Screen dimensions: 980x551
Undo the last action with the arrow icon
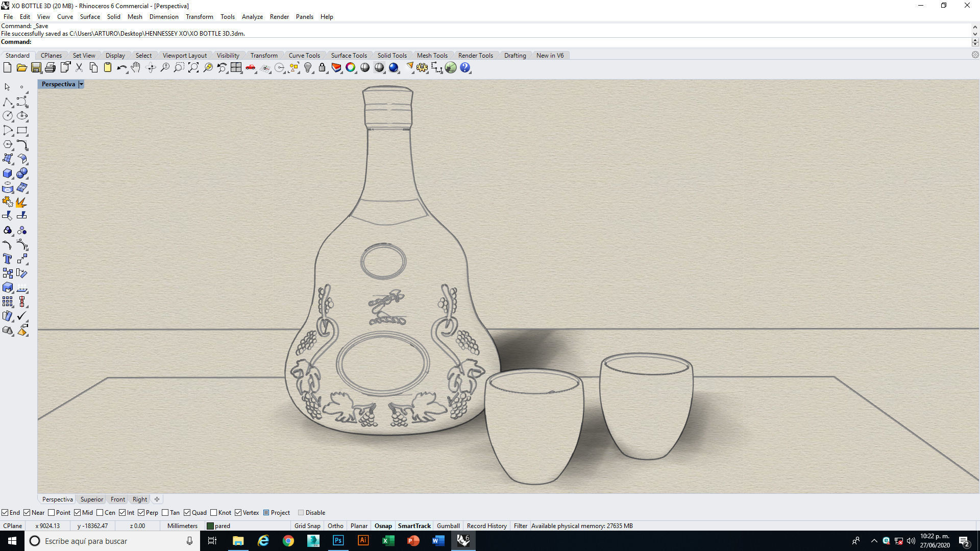click(122, 67)
